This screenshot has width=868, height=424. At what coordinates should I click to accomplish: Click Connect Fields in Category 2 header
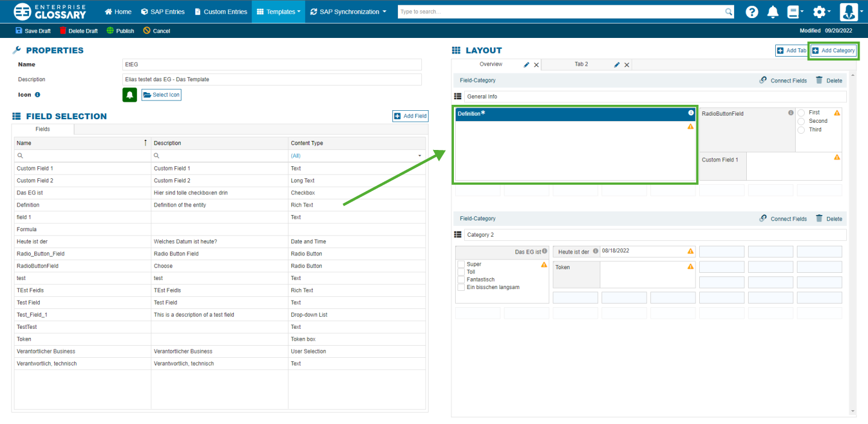pyautogui.click(x=782, y=219)
